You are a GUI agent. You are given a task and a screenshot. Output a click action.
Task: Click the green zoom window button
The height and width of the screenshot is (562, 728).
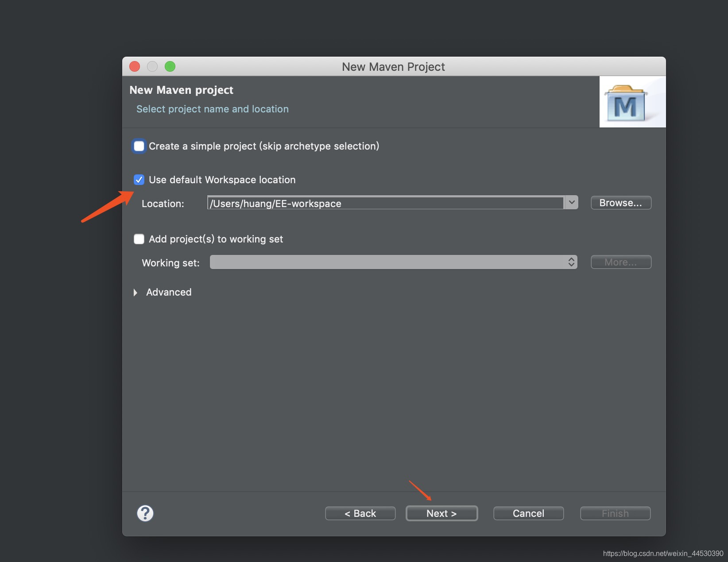pos(170,66)
